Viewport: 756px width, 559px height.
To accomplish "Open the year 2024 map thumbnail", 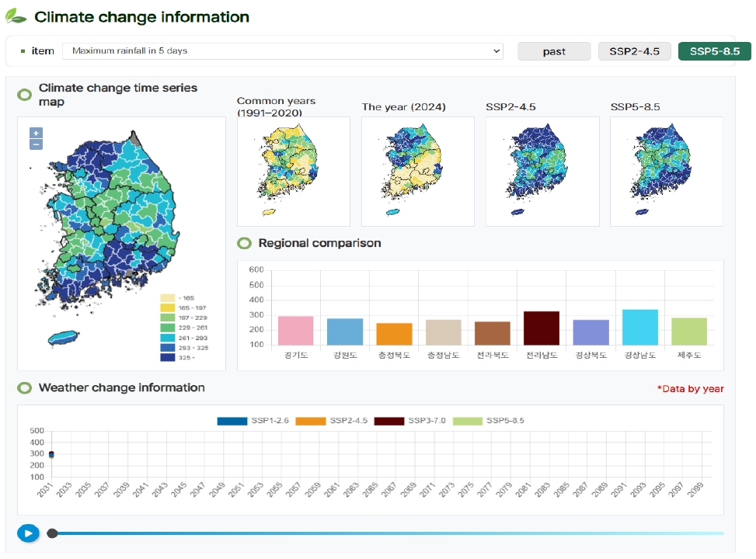I will [417, 171].
